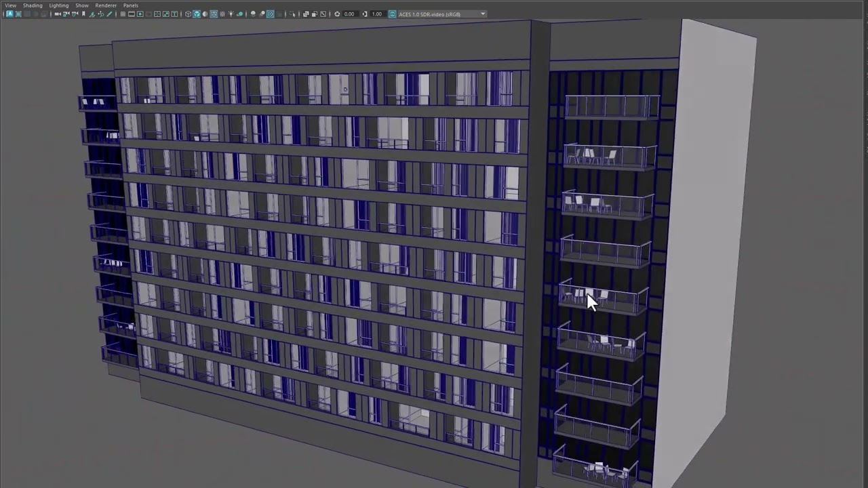Click the camera Bookmarks icon
868x488 pixels.
click(x=83, y=14)
